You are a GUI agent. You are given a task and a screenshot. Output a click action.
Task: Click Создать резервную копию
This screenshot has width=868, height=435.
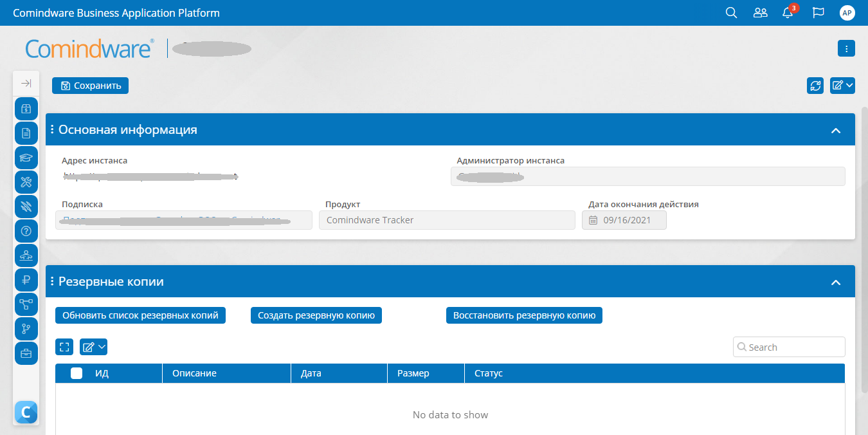316,315
